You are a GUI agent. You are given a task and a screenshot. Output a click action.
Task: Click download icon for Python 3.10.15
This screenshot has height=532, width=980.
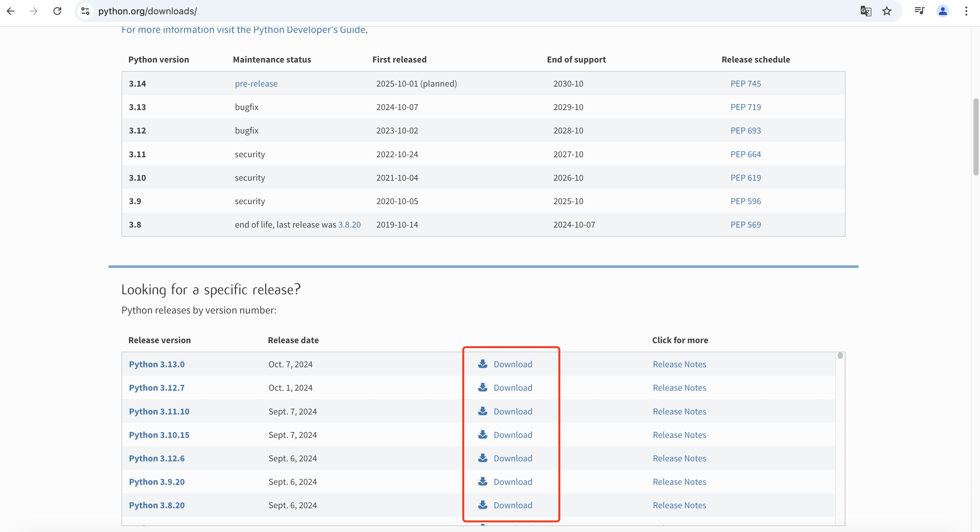tap(483, 435)
